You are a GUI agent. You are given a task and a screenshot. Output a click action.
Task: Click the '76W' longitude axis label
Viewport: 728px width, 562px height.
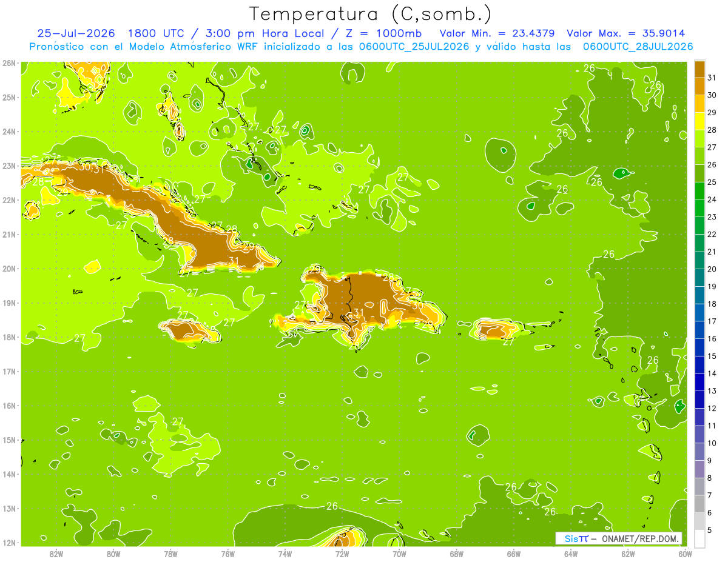click(x=227, y=554)
